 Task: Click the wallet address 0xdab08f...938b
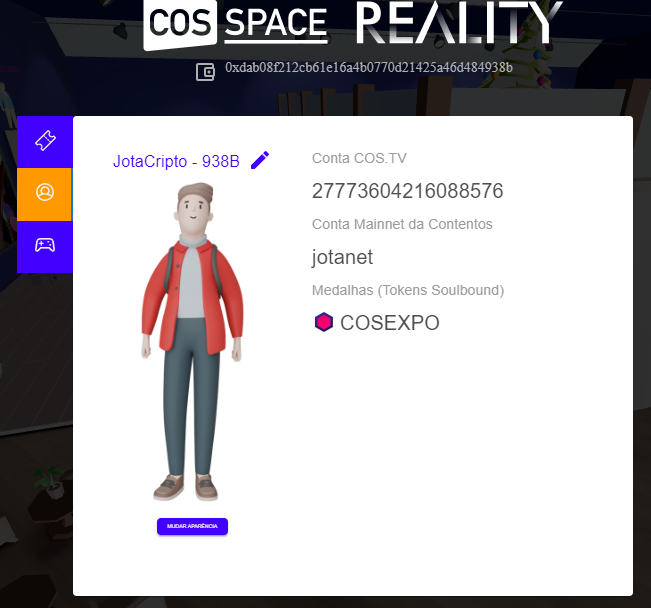click(x=369, y=68)
